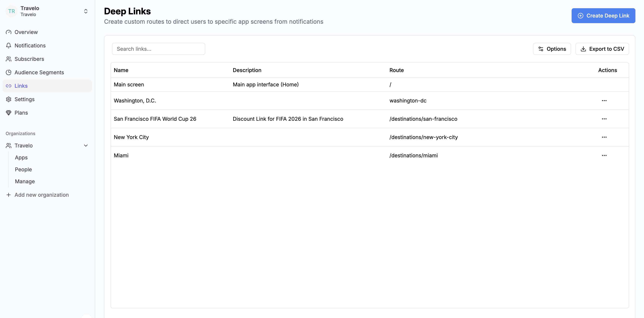Image resolution: width=644 pixels, height=318 pixels.
Task: Expand the Travelo app switcher chevrons
Action: [86, 11]
